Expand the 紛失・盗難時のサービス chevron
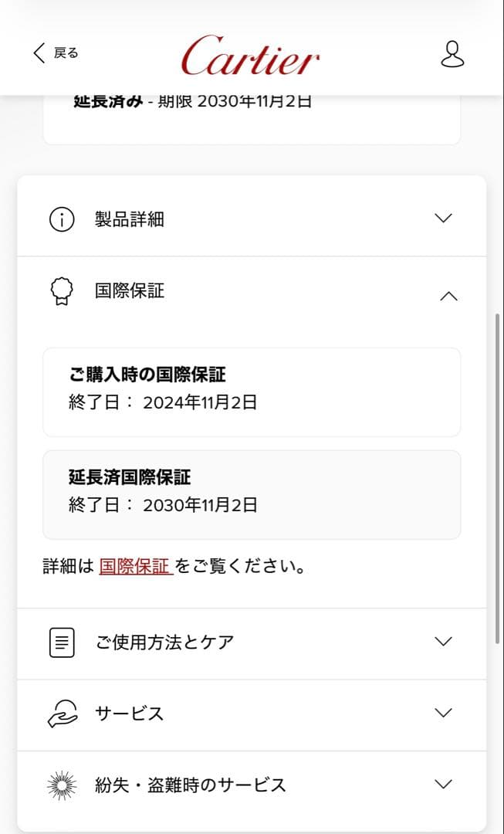The height and width of the screenshot is (834, 504). pos(443,785)
